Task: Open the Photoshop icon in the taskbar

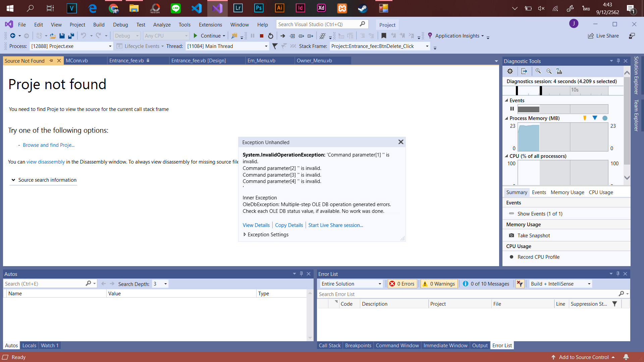Action: 259,8
